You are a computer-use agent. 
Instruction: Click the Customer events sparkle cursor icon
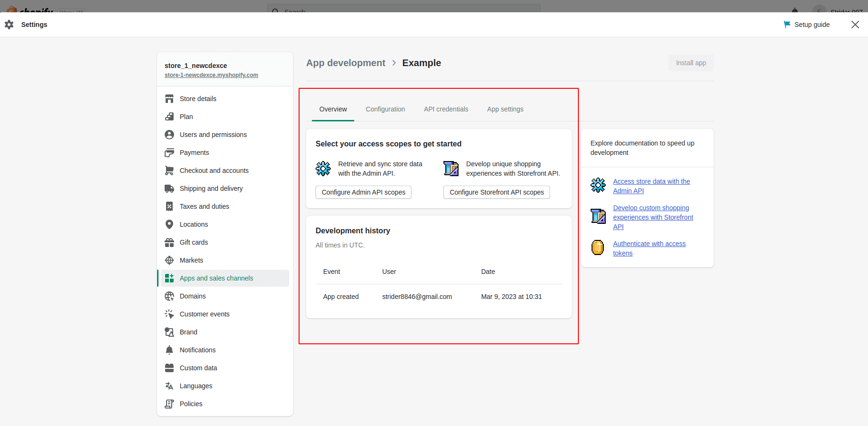(x=169, y=314)
